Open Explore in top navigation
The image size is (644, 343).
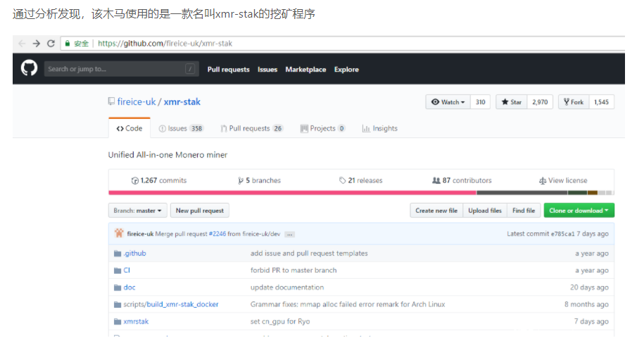(346, 70)
